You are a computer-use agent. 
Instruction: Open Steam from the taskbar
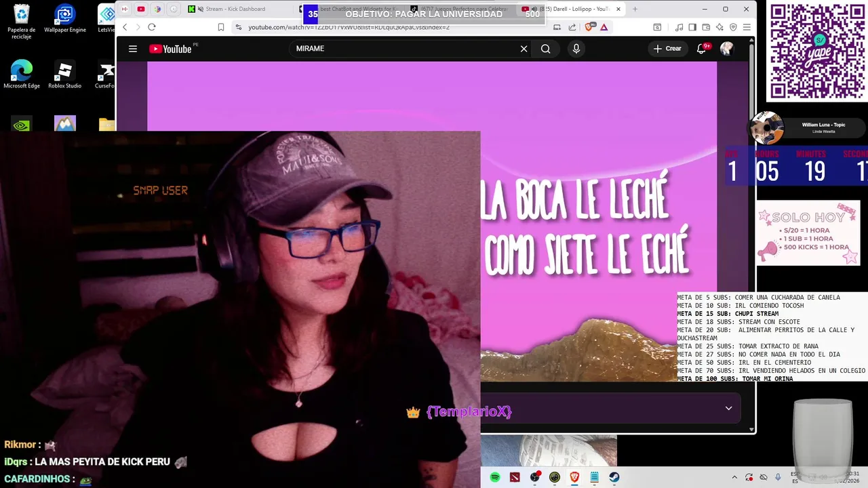click(614, 477)
